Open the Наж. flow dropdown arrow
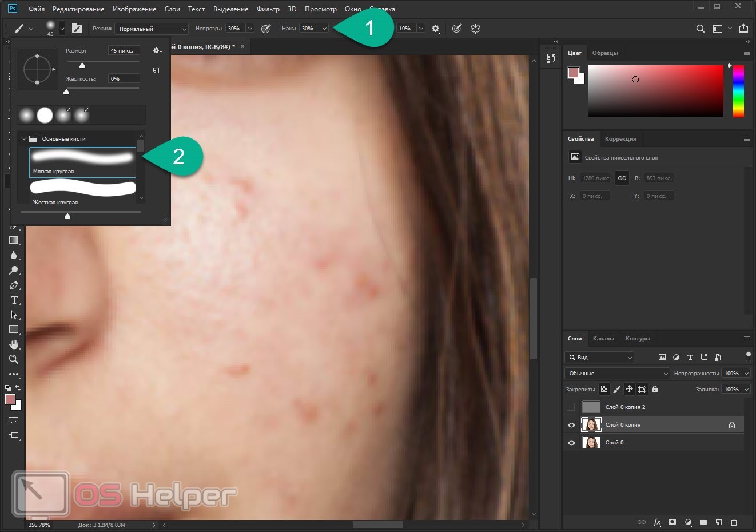Viewport: 756px width, 532px height. (x=324, y=28)
